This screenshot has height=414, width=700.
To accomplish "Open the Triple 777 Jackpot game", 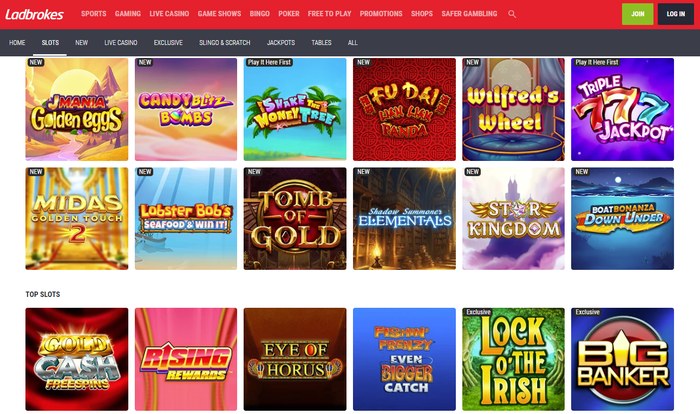I will pos(622,109).
